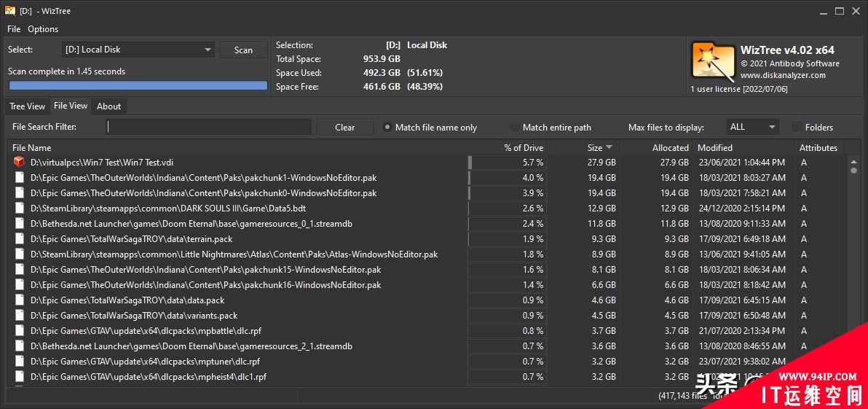
Task: Click file icon for Data5.bdt row
Action: pos(20,209)
